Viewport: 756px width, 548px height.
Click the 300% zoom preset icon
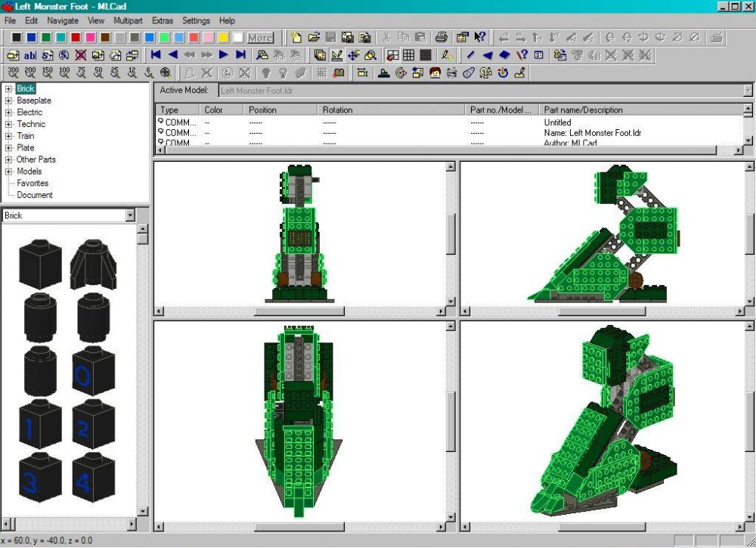13,73
